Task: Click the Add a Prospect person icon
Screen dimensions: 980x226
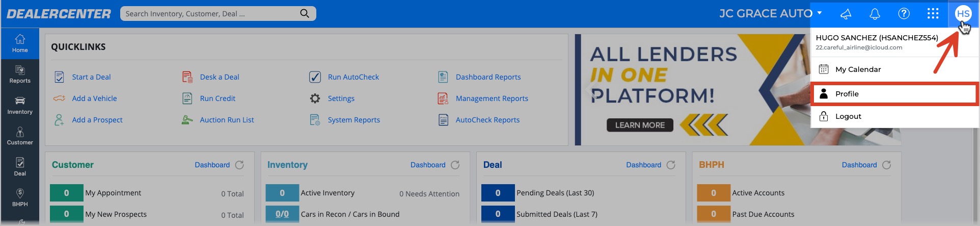Action: point(59,120)
